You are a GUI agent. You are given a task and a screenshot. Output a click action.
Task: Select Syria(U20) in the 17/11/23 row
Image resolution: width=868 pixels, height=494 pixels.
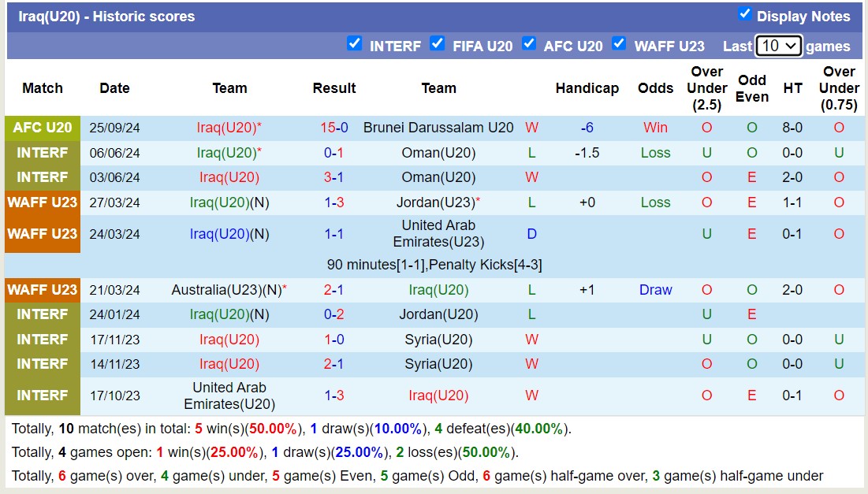[438, 340]
